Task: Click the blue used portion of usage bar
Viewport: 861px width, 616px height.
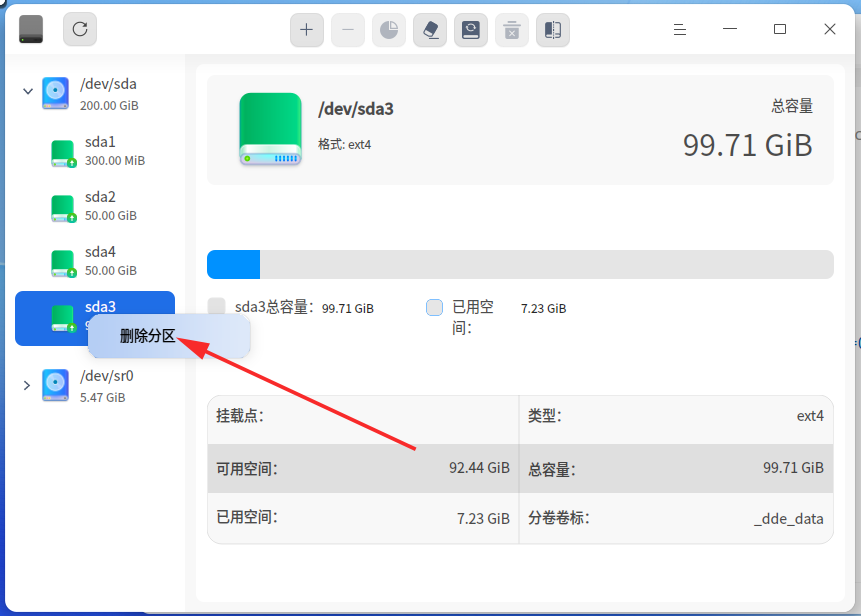Action: pyautogui.click(x=233, y=265)
